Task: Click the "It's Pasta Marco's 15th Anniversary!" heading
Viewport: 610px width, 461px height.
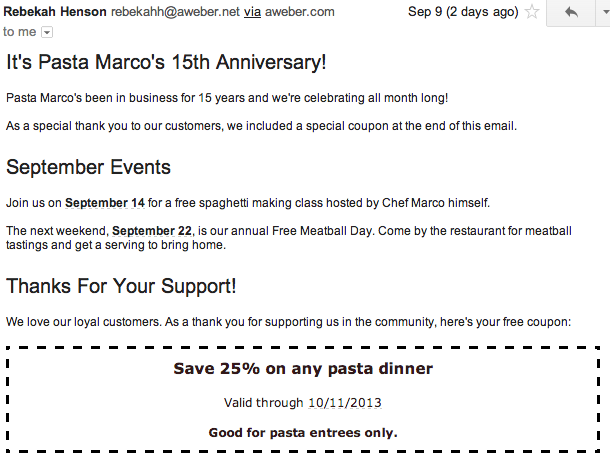Action: pyautogui.click(x=166, y=62)
